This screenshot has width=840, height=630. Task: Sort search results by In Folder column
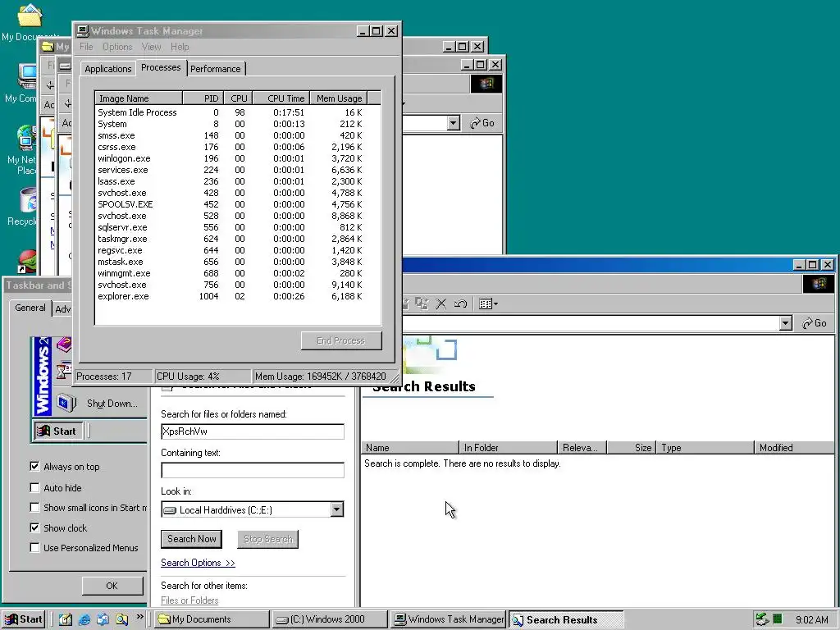(x=508, y=447)
